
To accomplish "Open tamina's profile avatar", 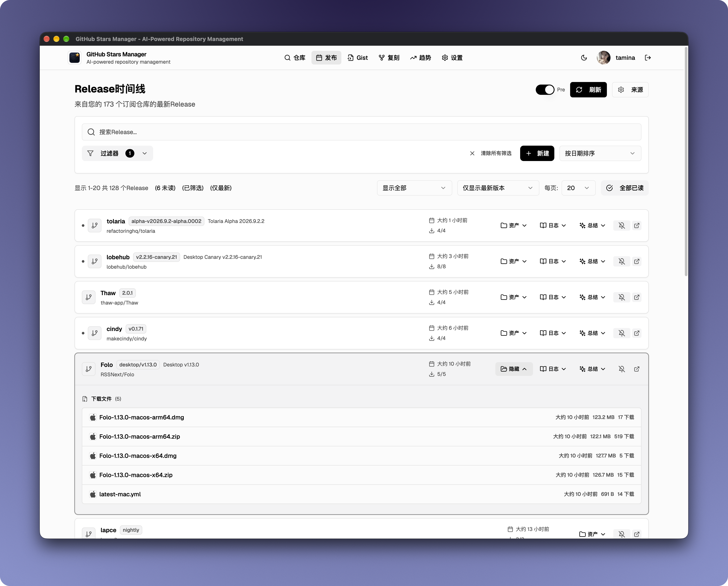I will coord(603,58).
